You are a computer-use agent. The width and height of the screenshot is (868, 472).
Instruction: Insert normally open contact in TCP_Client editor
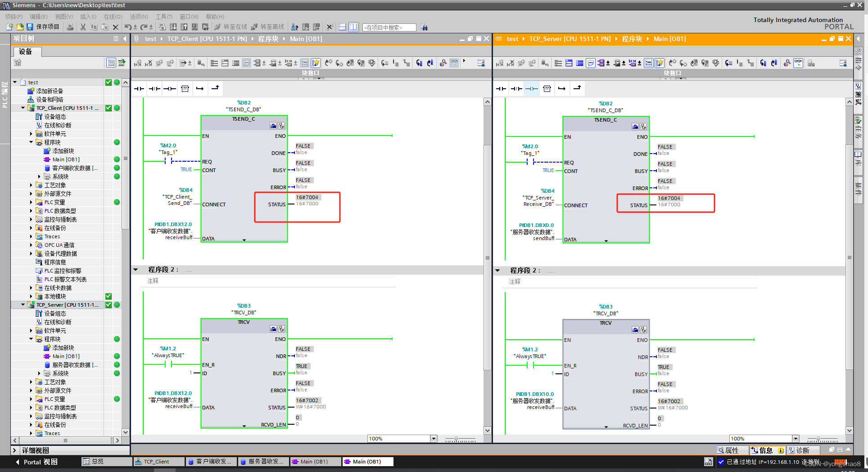[x=139, y=89]
